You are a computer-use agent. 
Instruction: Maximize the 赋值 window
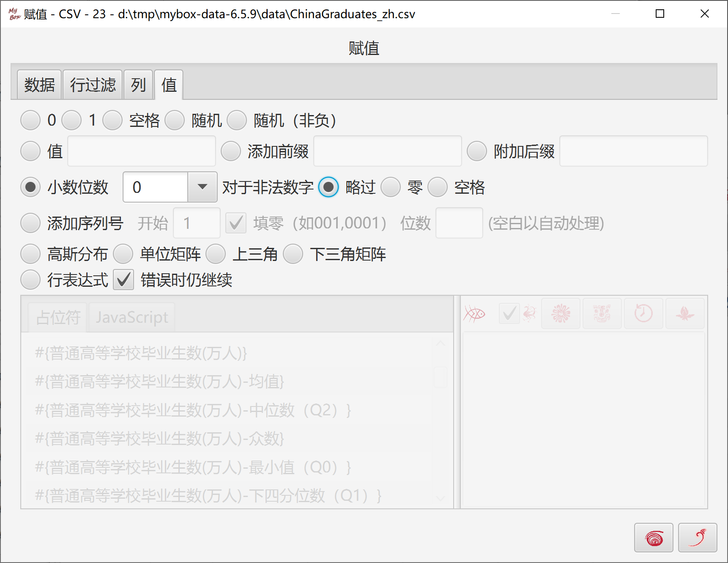(x=660, y=14)
